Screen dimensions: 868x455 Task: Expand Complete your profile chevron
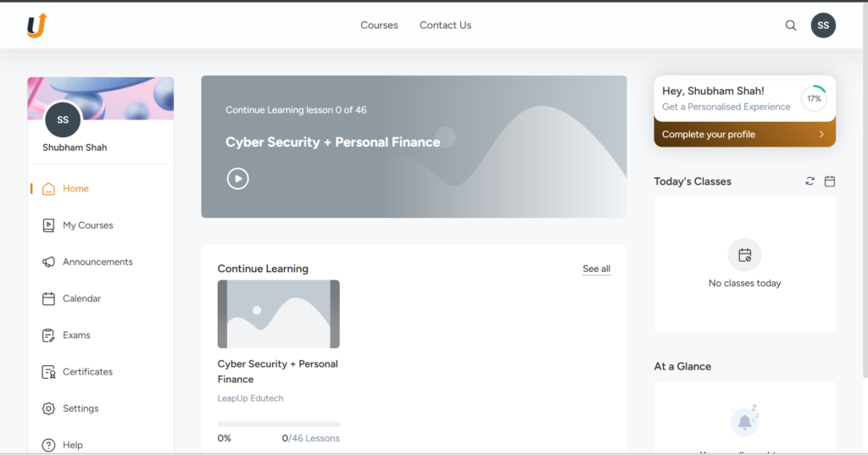[821, 135]
